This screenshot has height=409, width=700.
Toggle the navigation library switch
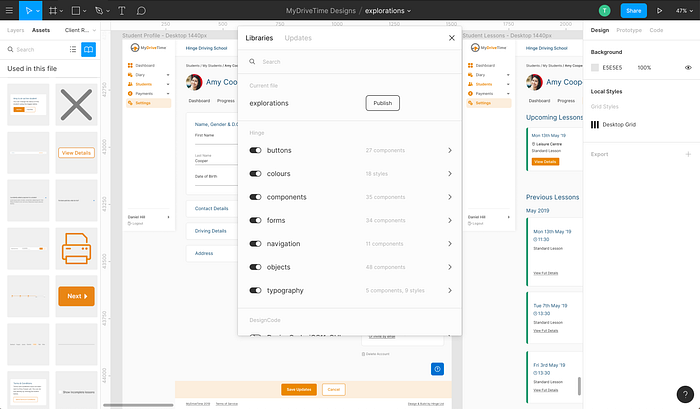tap(255, 244)
